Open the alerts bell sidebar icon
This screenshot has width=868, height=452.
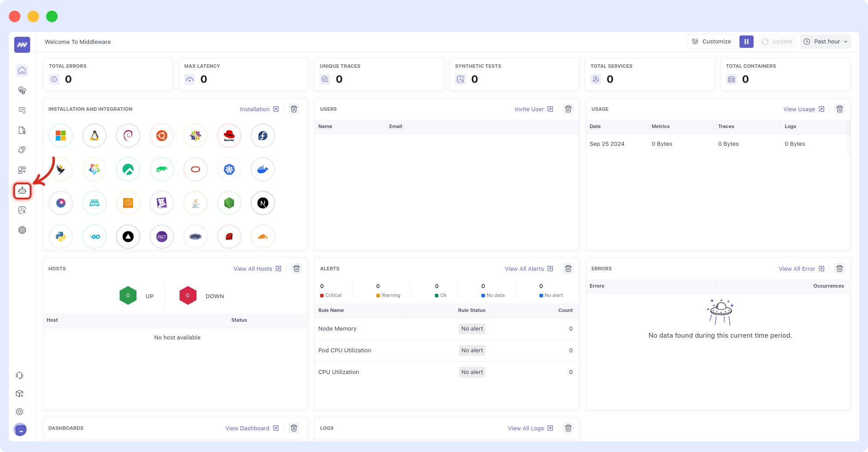[22, 150]
